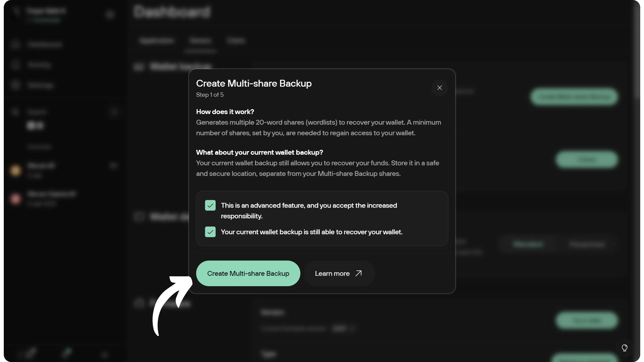Click the blurred icon next to device name
The width and height of the screenshot is (644, 362).
(x=110, y=14)
